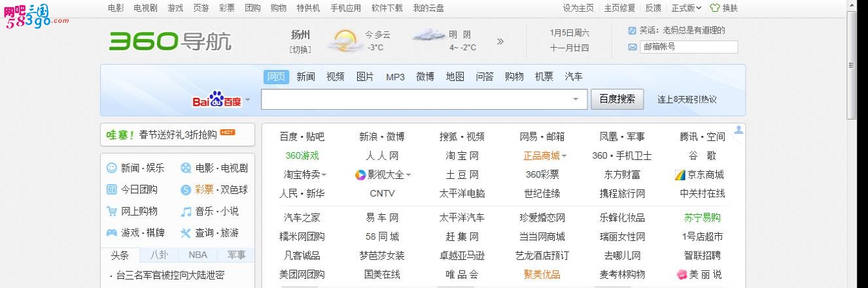Click the 彩票 lottery ball icon
This screenshot has height=288, width=868.
(186, 189)
